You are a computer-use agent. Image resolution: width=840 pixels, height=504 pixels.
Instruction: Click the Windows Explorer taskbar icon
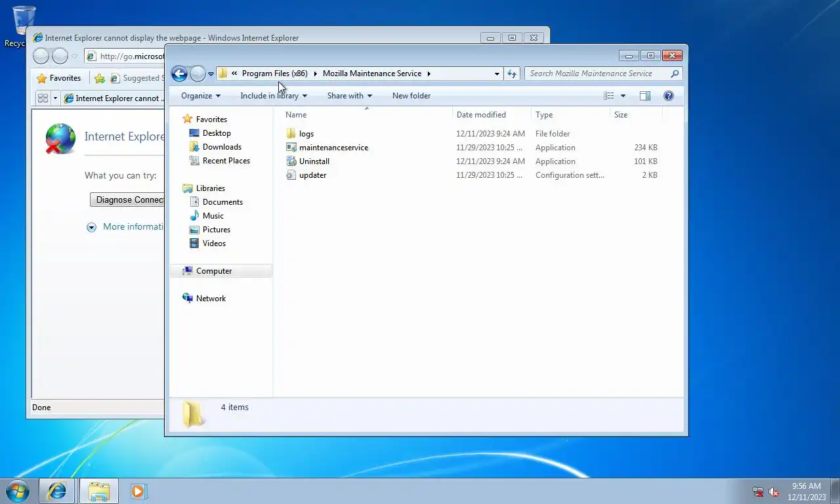[x=99, y=491]
